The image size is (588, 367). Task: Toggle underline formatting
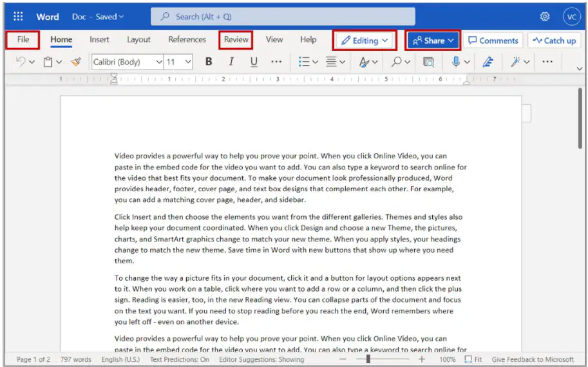(254, 61)
